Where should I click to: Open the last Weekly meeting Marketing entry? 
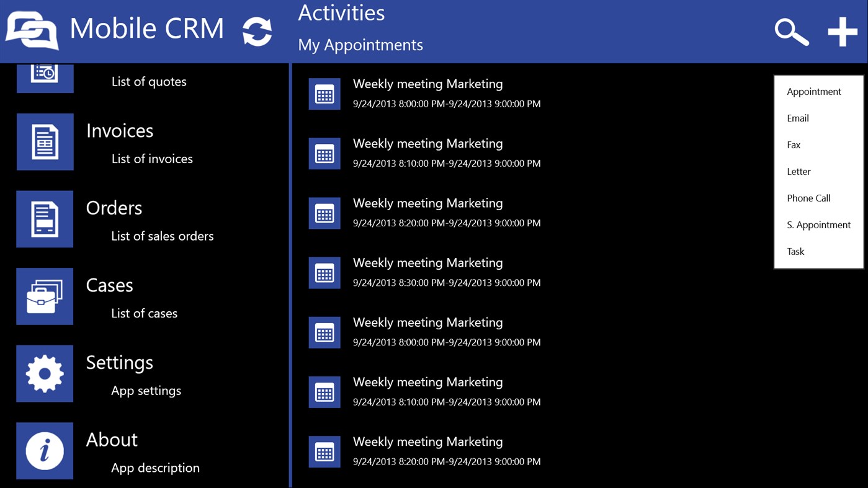[427, 441]
